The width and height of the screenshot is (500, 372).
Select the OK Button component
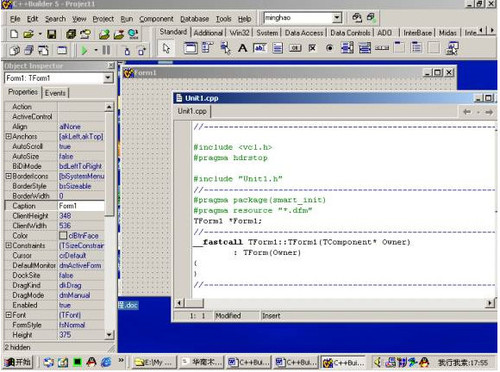pyautogui.click(x=295, y=48)
